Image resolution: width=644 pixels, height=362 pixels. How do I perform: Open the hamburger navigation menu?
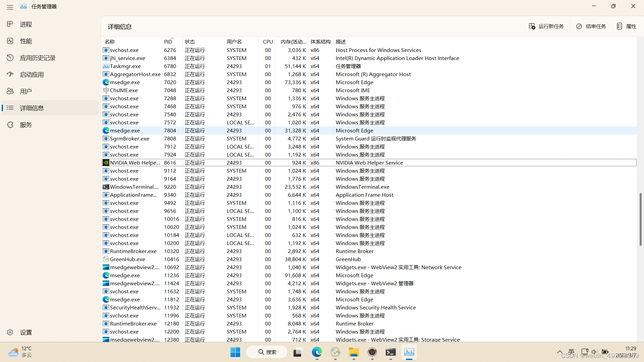[x=10, y=7]
